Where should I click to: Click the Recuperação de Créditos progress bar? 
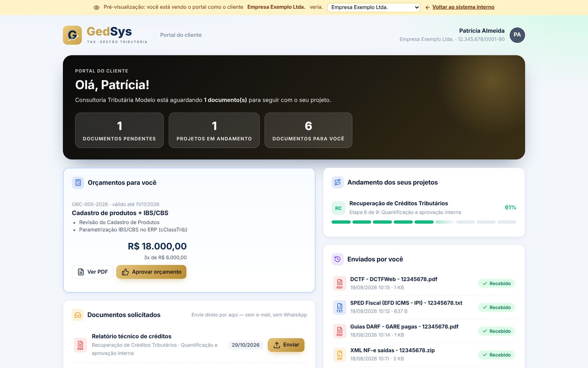pyautogui.click(x=424, y=222)
